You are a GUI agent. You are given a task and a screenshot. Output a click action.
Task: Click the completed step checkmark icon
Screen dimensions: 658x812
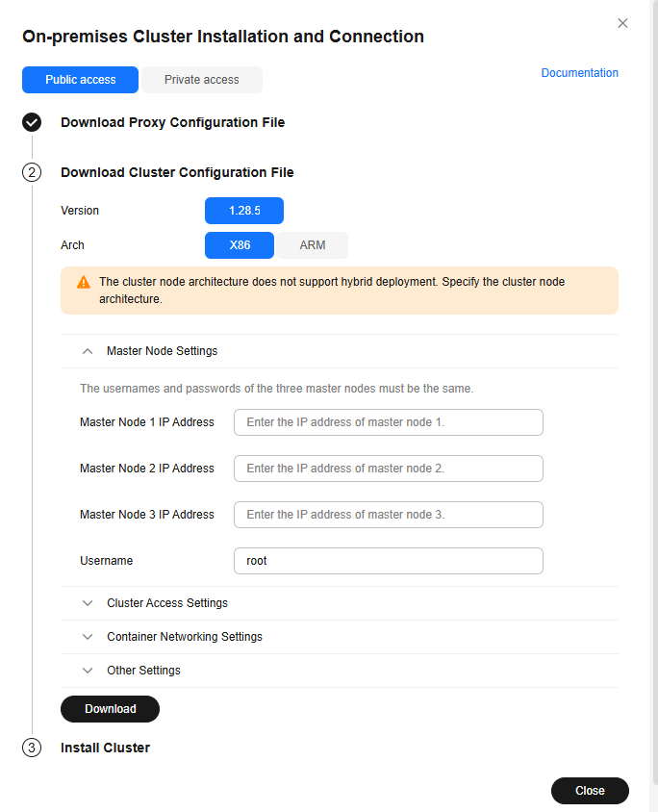click(32, 122)
